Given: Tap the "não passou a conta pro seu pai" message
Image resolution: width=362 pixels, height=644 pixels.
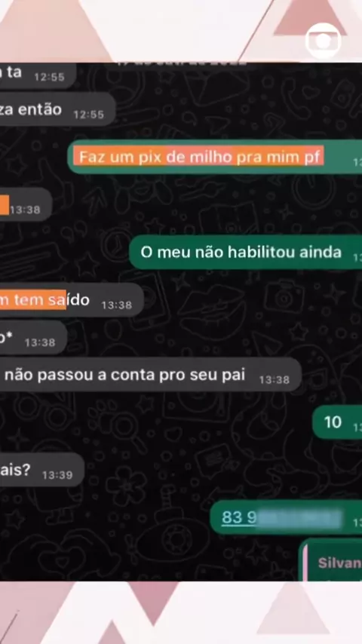Looking at the screenshot, I should click(x=150, y=375).
